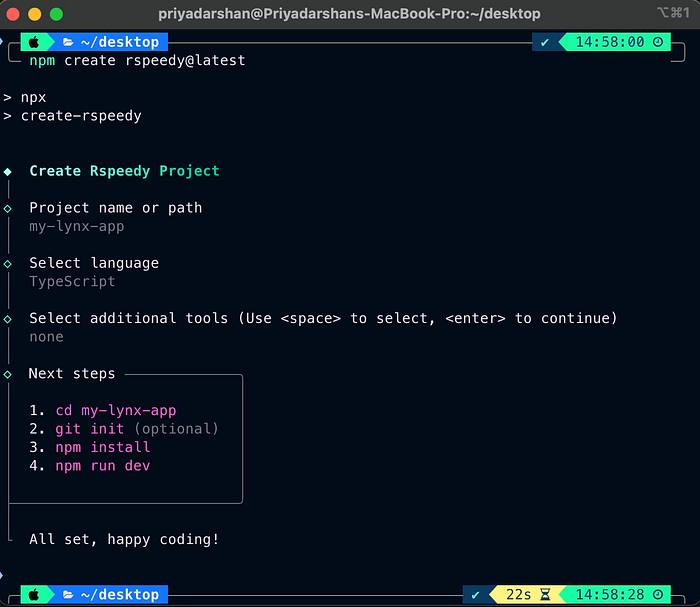Click the folder icon in top prompt

tap(68, 42)
